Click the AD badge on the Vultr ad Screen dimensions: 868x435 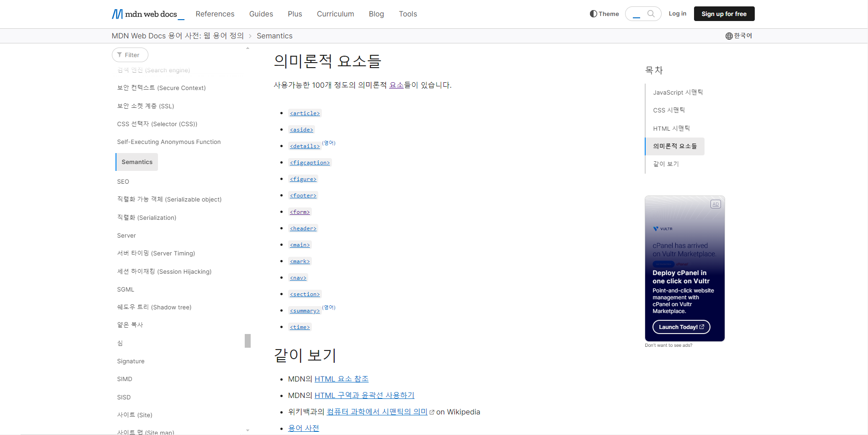(715, 204)
